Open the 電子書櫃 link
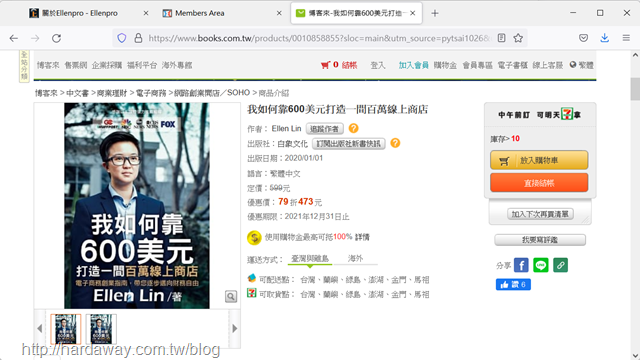This screenshot has width=640, height=360. (513, 65)
